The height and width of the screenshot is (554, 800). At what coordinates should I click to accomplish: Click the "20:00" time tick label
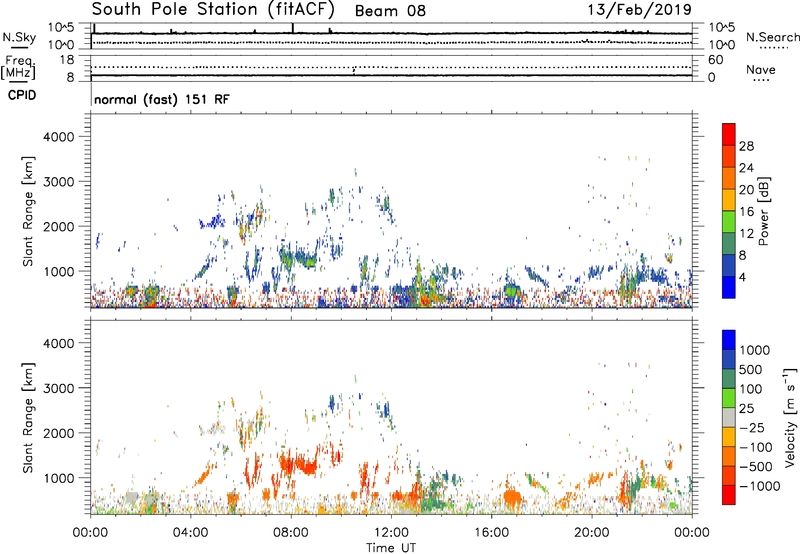(x=591, y=533)
